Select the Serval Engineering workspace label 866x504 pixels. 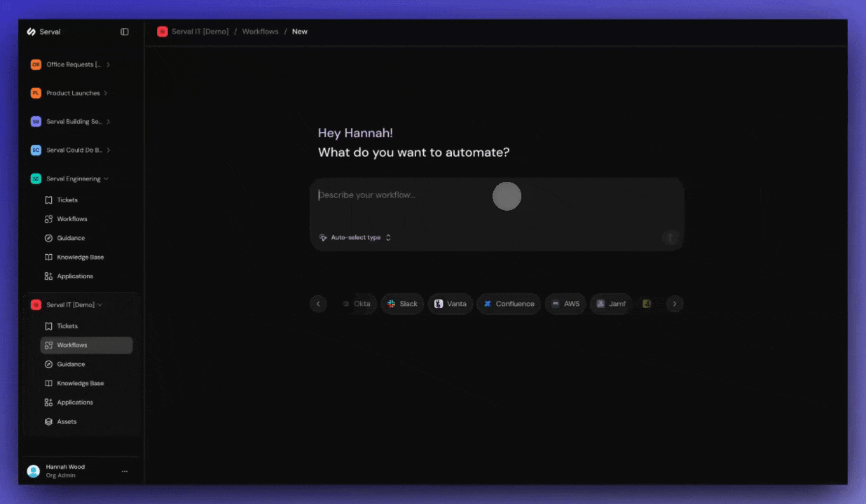point(74,178)
